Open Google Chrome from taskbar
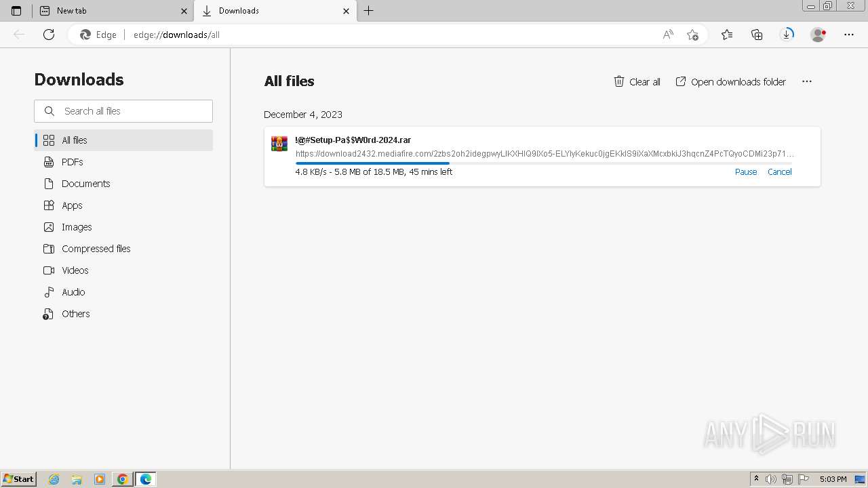This screenshot has width=868, height=488. coord(123,479)
